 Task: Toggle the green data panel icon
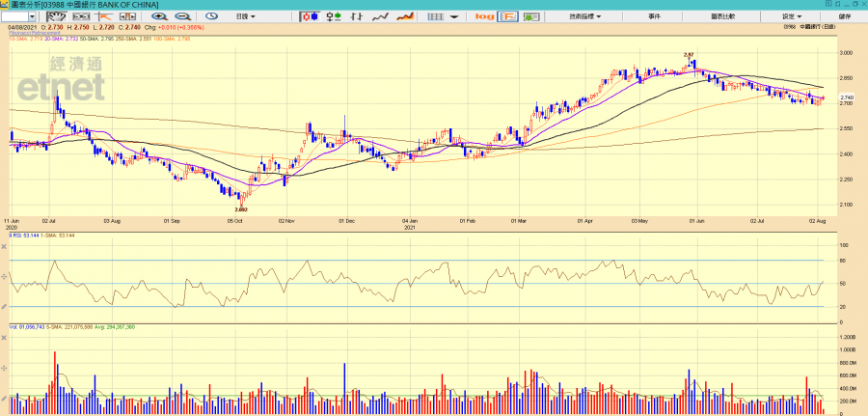(529, 16)
